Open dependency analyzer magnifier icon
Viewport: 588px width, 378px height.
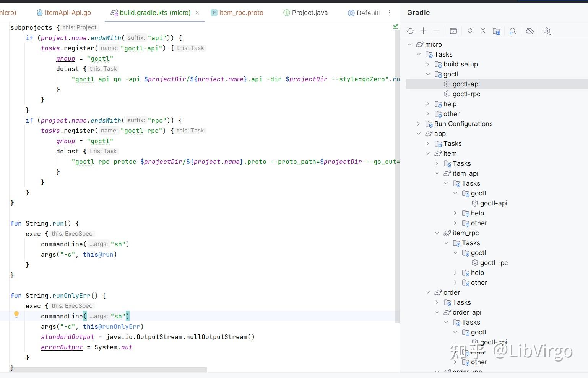(513, 31)
